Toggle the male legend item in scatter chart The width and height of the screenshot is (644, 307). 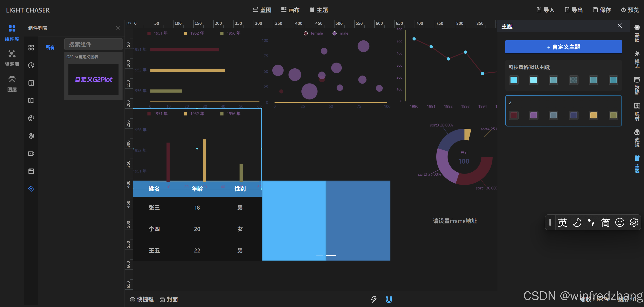(x=341, y=33)
